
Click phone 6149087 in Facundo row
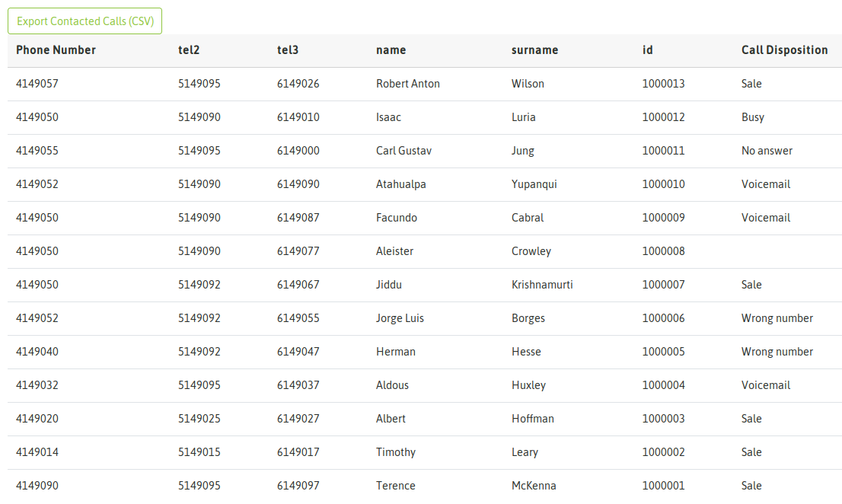(x=298, y=218)
